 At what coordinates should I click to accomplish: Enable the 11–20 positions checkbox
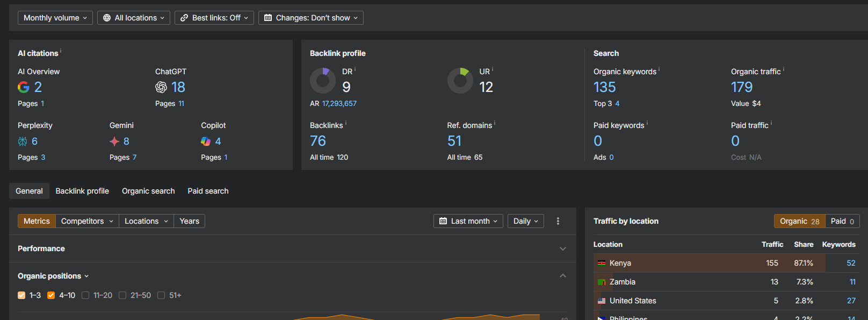(85, 295)
